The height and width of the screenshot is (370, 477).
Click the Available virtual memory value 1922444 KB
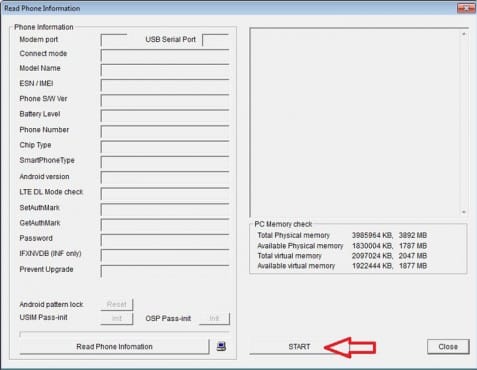pos(373,266)
